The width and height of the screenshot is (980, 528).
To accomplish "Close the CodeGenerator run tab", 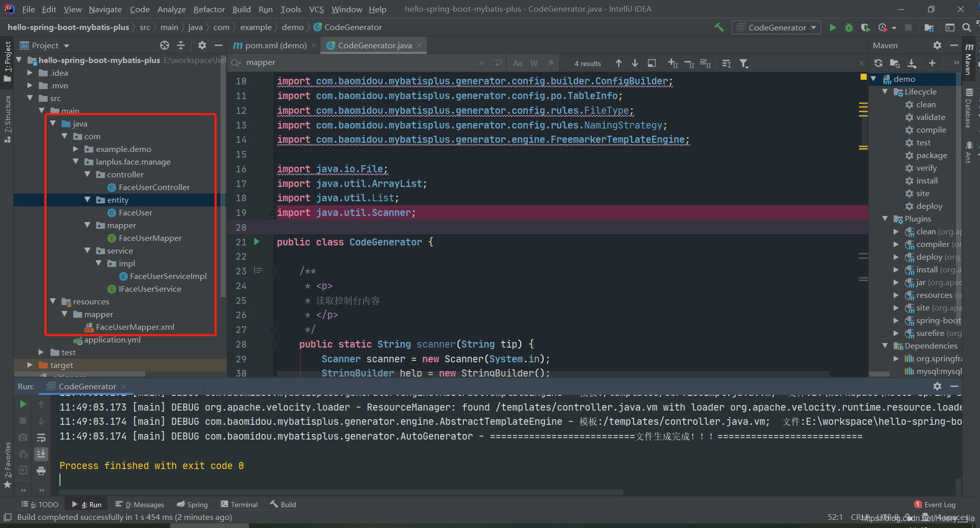I will 123,386.
